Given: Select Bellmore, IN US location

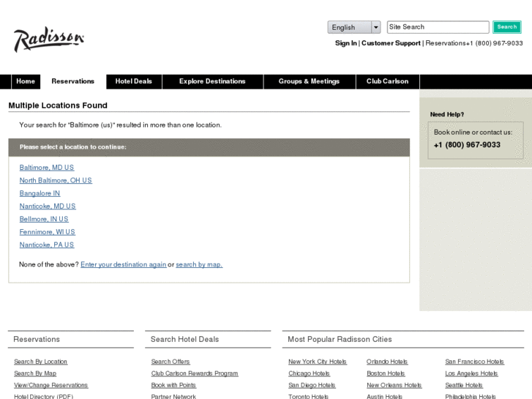Looking at the screenshot, I should click(x=44, y=219).
